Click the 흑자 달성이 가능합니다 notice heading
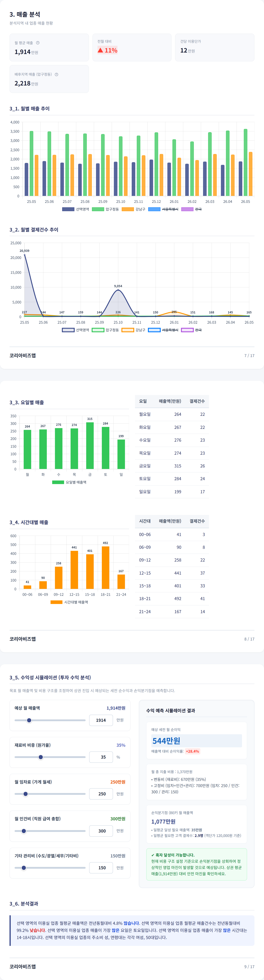 tap(173, 855)
